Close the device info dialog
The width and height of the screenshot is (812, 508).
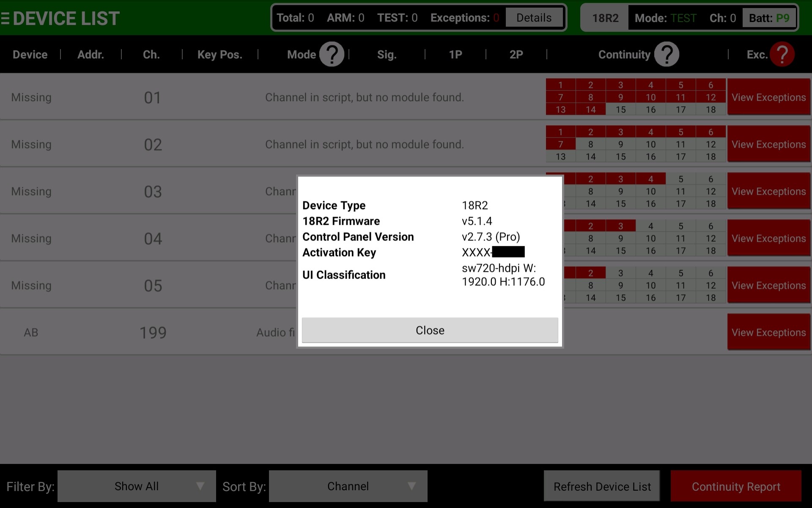pos(430,330)
